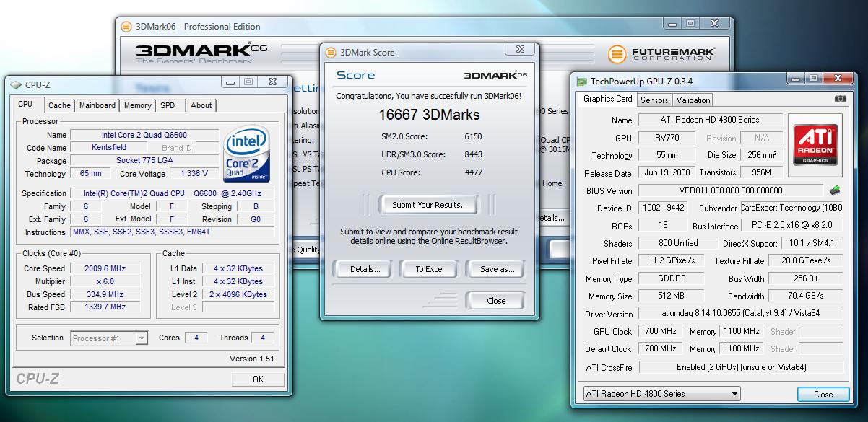Image resolution: width=868 pixels, height=422 pixels.
Task: Select the CPU tab in CPU-Z
Action: pyautogui.click(x=25, y=105)
